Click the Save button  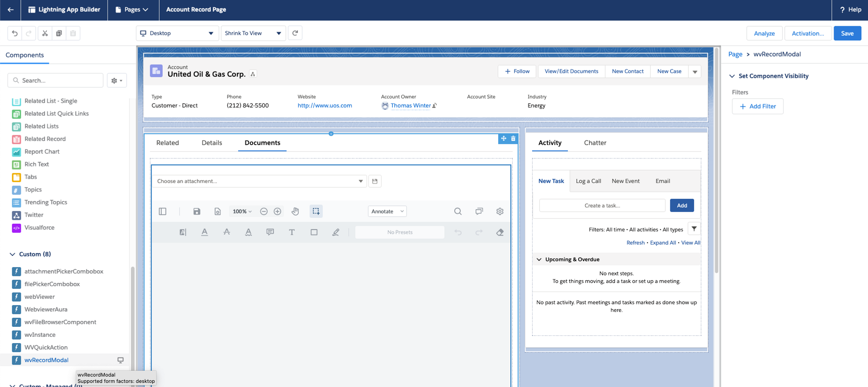tap(847, 33)
